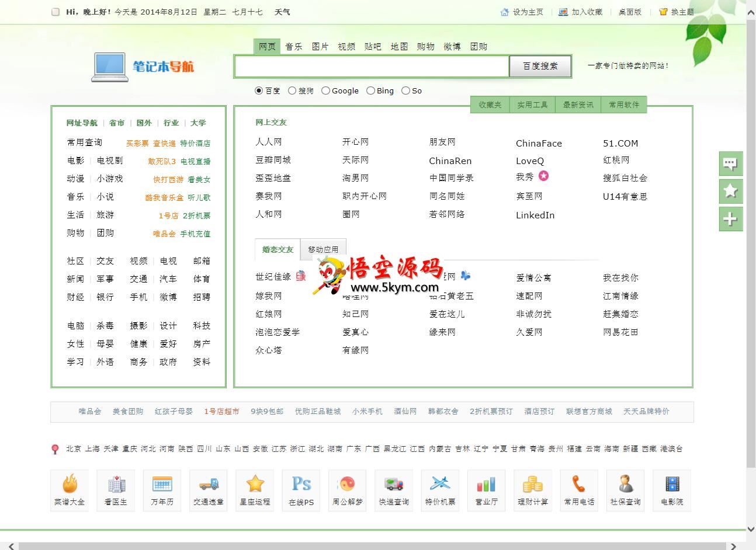This screenshot has height=550, width=756.
Task: Switch to the 视频 search tab
Action: 346,46
